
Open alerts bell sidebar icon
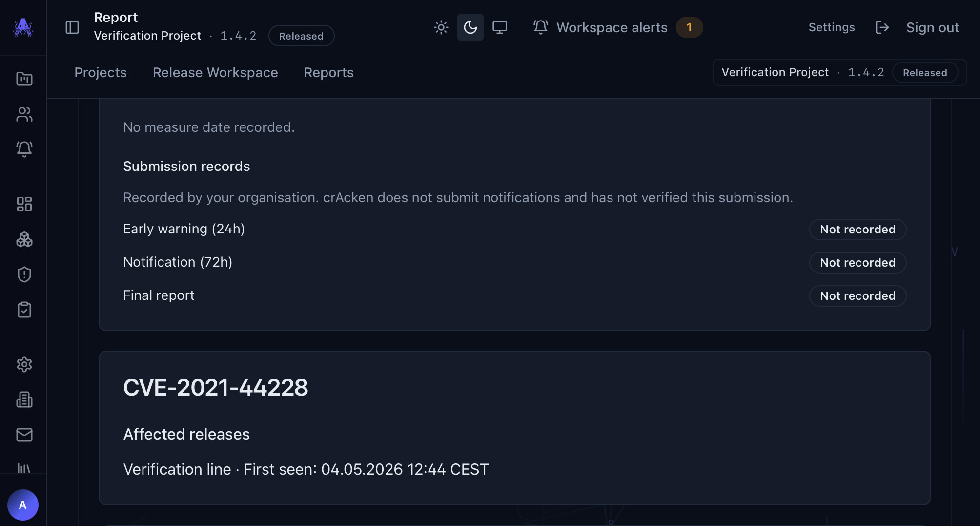(24, 148)
